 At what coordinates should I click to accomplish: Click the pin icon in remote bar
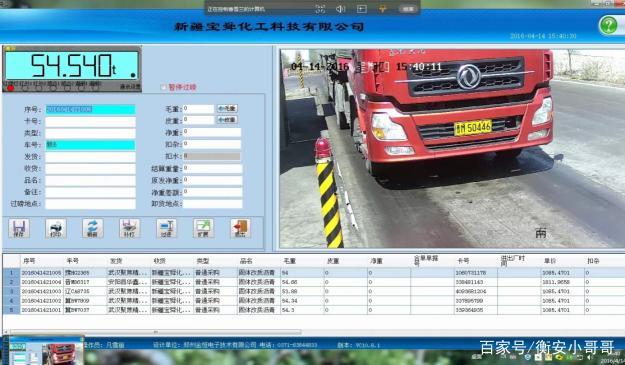coord(382,9)
